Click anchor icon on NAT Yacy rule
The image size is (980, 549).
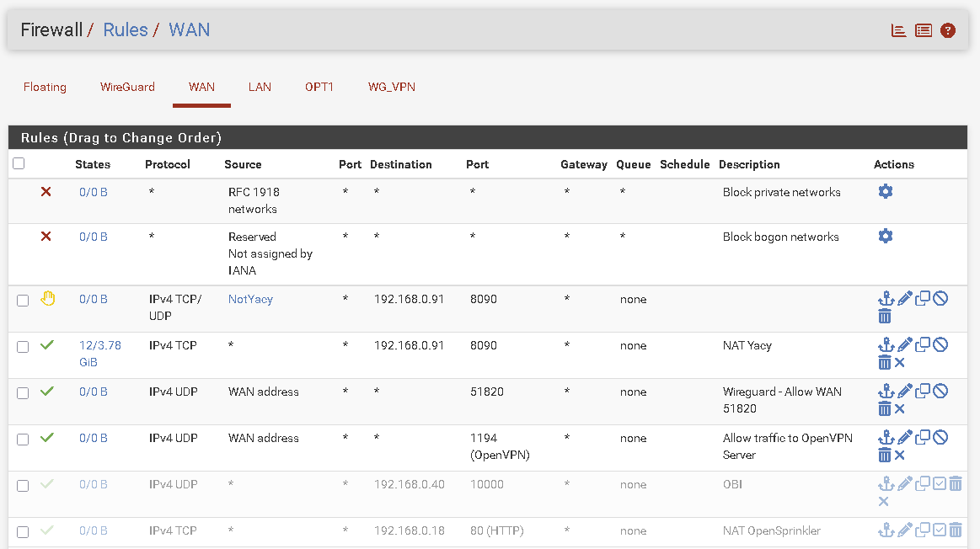pyautogui.click(x=886, y=344)
